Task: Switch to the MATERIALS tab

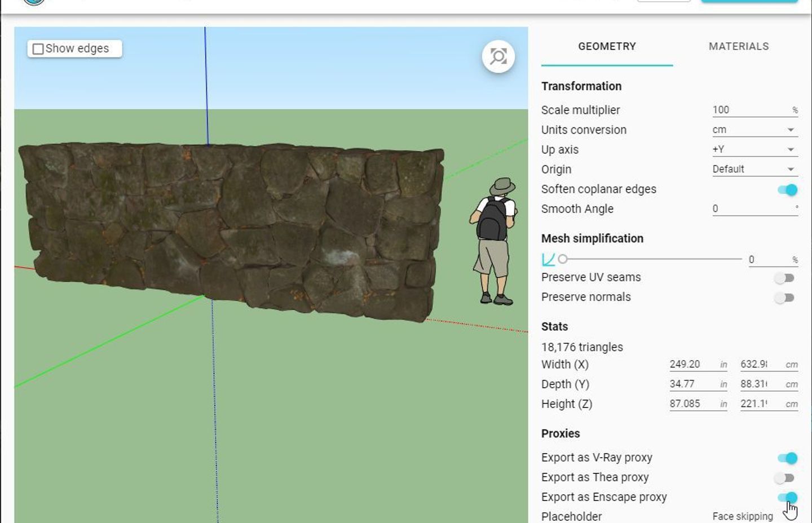Action: [x=739, y=47]
